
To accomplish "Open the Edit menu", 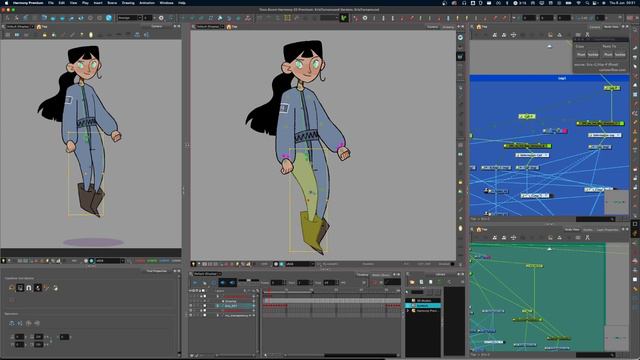I will 61,2.
